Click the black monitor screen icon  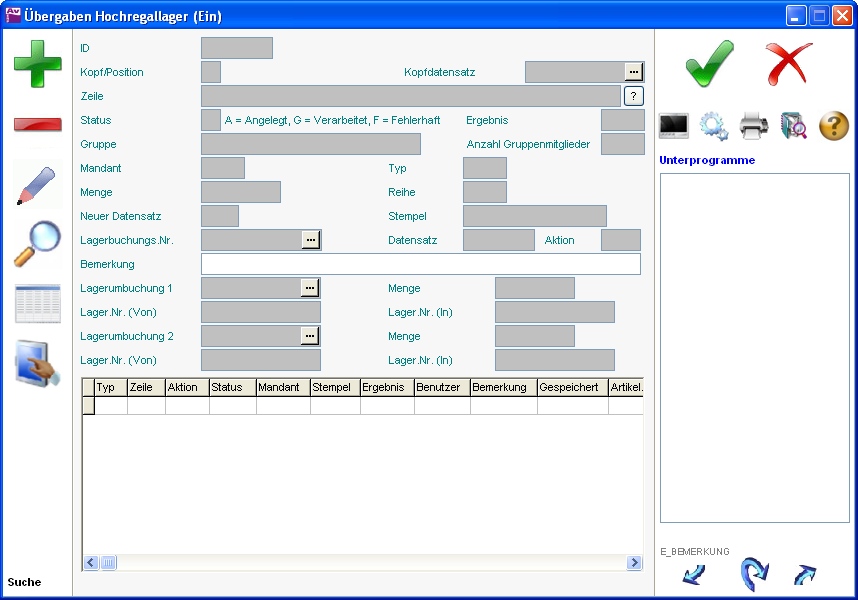pos(674,126)
